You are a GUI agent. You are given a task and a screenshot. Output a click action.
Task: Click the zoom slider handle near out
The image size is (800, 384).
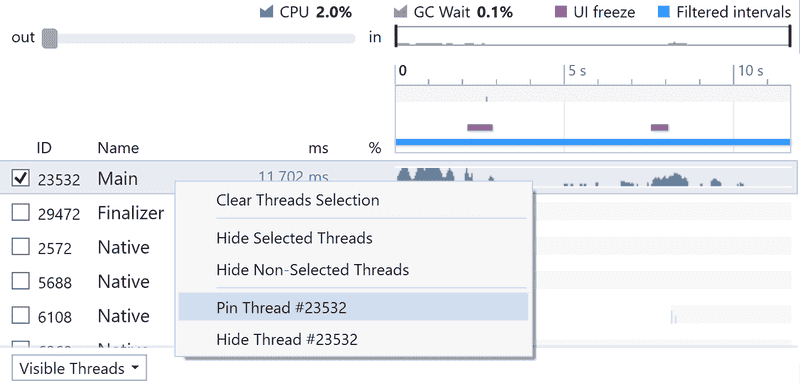click(x=49, y=38)
